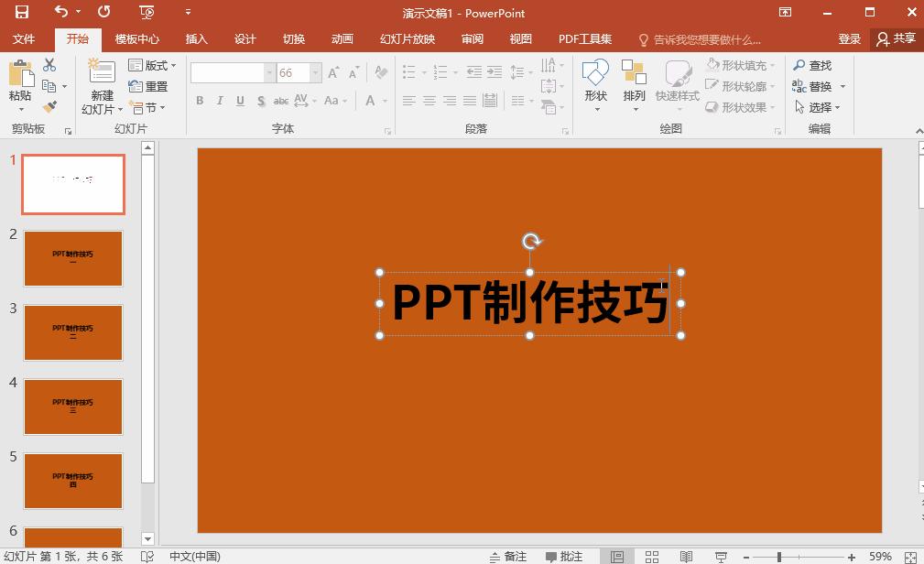Select the Cut scissors icon

(49, 65)
